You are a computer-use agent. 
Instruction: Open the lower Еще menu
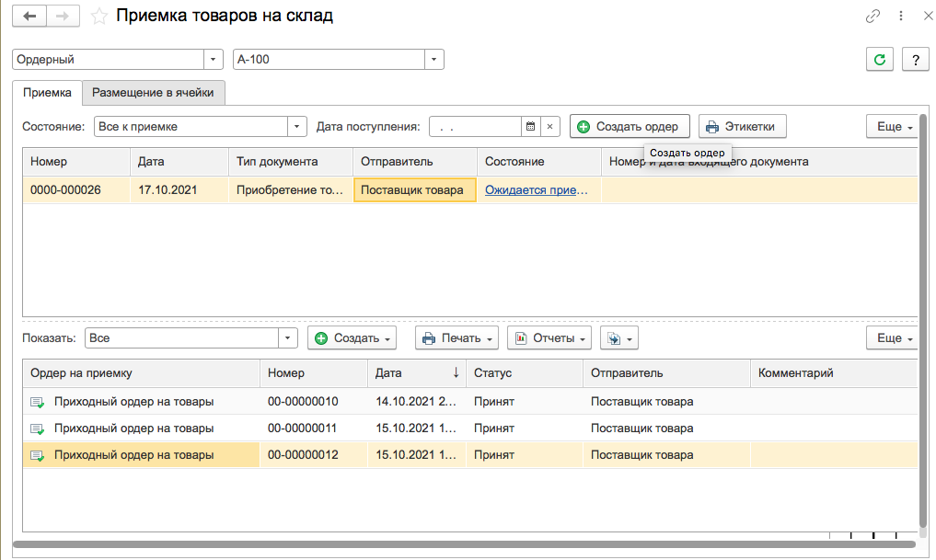click(x=893, y=338)
